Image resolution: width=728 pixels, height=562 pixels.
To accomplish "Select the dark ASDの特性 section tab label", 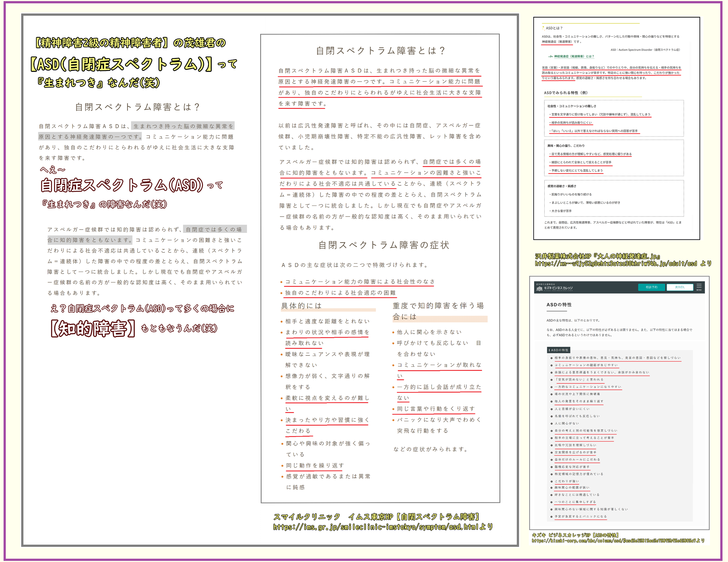I will 559,350.
